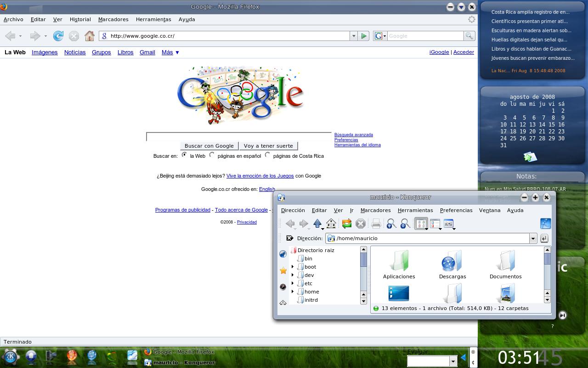Switch to 'mauricio - Konqueror' taskbar entry
Viewport: 588px width, 368px height.
pyautogui.click(x=180, y=362)
